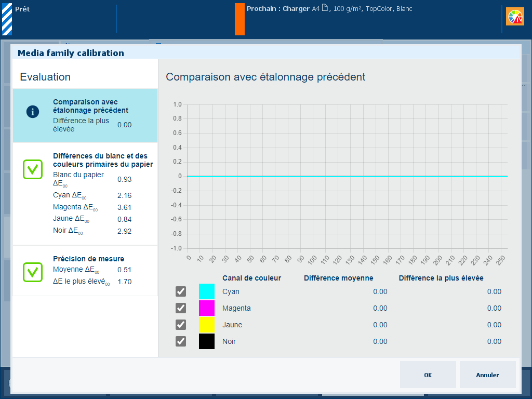Open the Précision de mesure section
This screenshot has width=532, height=399.
(x=86, y=271)
